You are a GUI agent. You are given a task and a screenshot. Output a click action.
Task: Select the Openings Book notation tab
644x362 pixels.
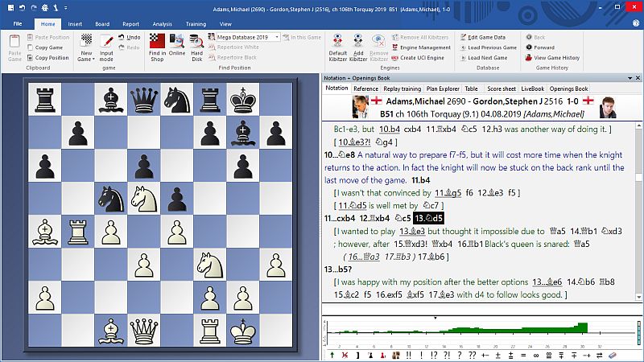point(568,88)
